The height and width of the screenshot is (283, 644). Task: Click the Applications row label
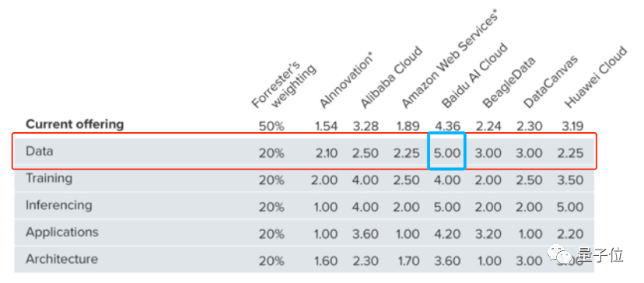click(62, 232)
